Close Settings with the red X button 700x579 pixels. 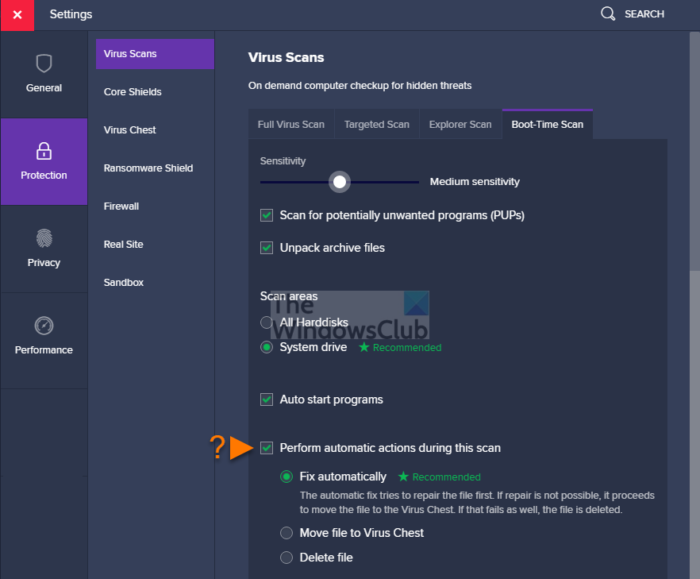[x=17, y=15]
